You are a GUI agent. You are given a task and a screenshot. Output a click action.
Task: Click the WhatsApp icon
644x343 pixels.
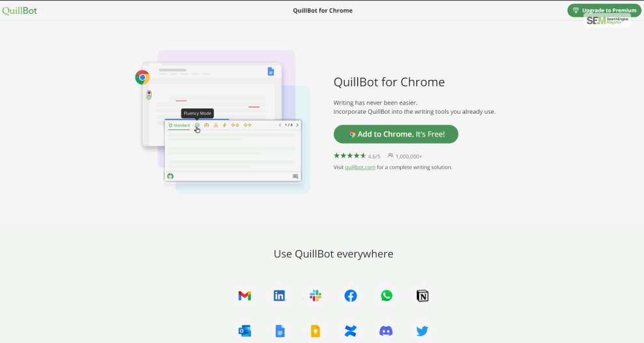pos(386,296)
